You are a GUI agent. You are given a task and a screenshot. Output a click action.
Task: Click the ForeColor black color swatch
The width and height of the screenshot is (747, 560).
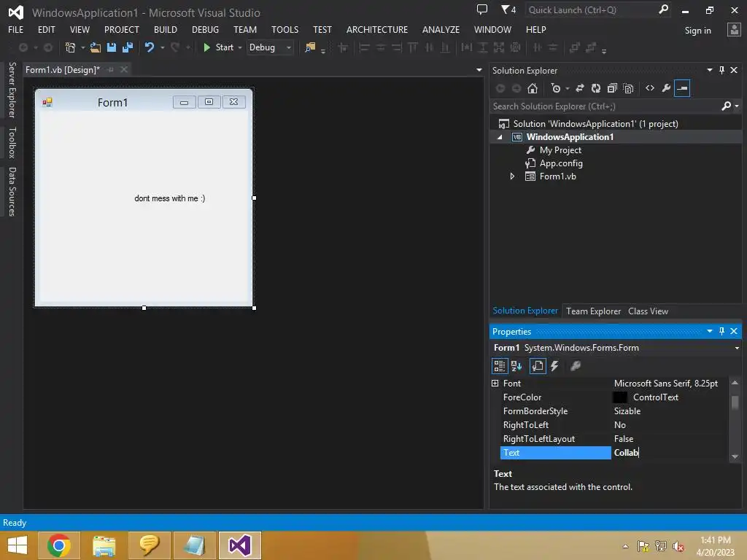619,397
